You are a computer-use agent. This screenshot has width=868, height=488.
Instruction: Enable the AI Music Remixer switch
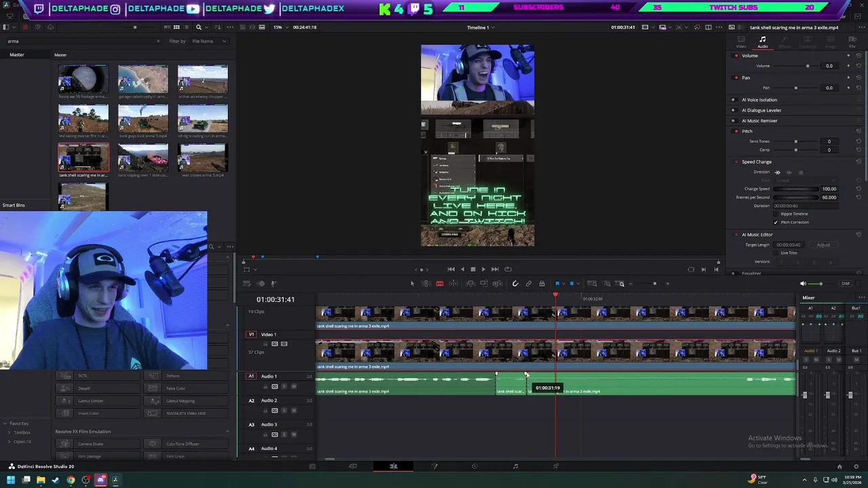[x=733, y=121]
